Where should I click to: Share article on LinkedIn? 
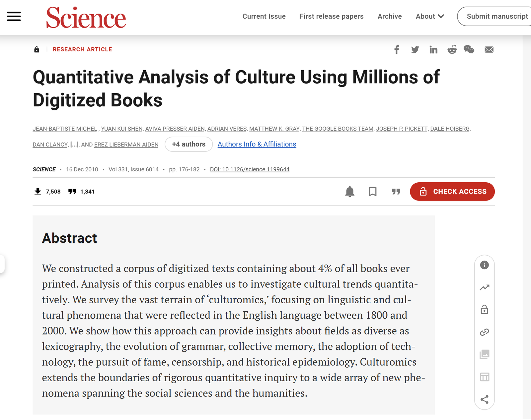[x=433, y=50]
